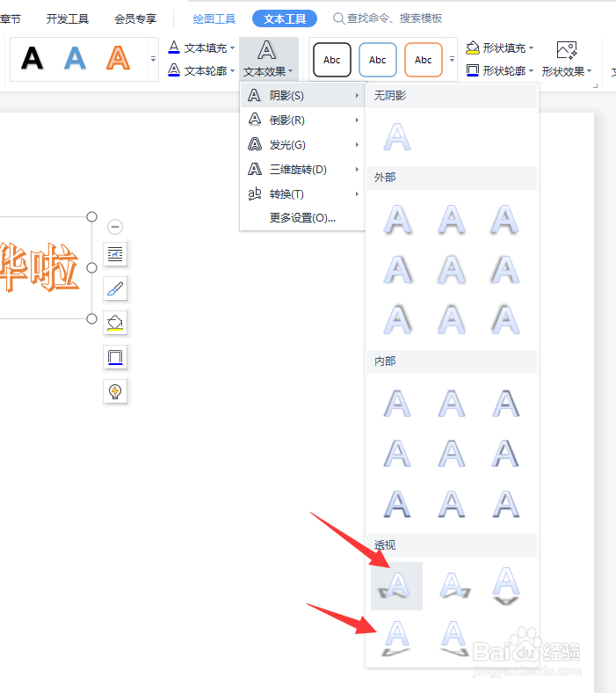This screenshot has width=616, height=693.
Task: Open the 形状效果 dropdown
Action: tap(567, 59)
